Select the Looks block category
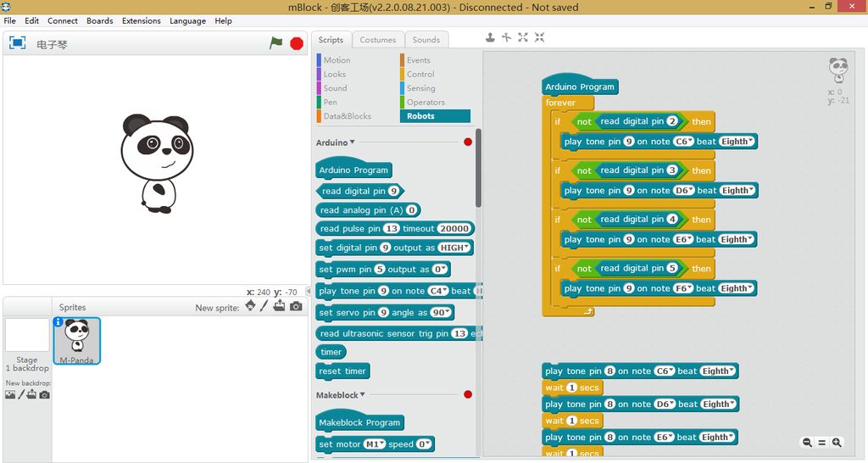The height and width of the screenshot is (463, 868). click(334, 75)
